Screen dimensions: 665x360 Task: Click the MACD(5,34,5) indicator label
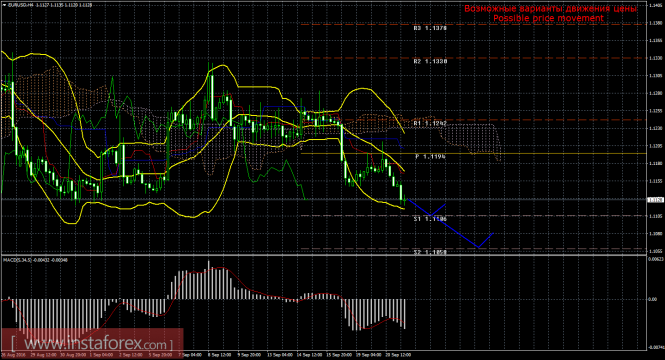coord(15,260)
